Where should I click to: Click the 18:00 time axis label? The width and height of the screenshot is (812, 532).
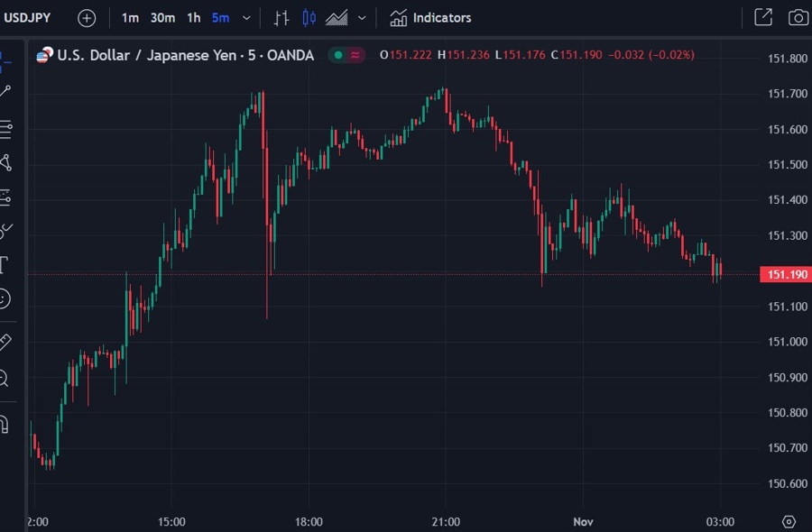[309, 522]
